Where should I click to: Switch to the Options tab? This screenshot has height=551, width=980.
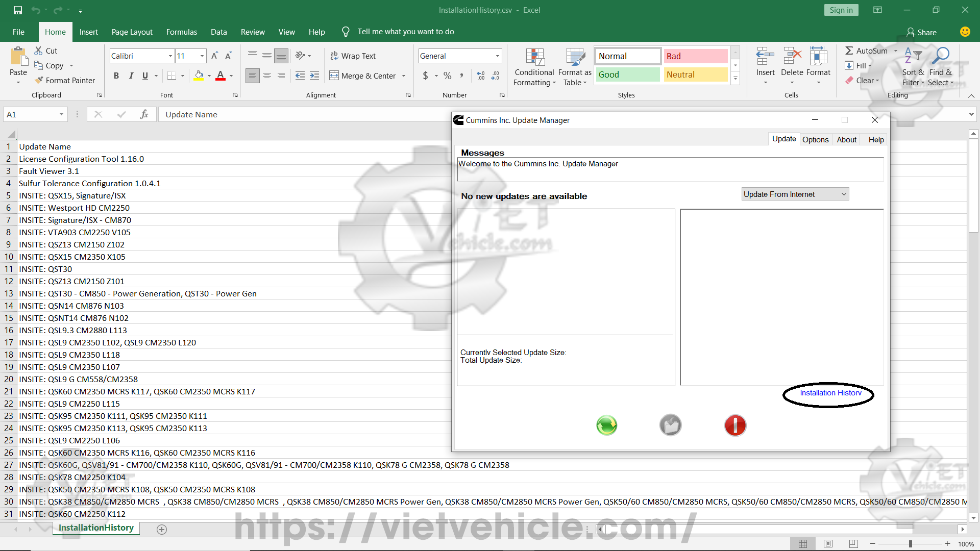[815, 139]
